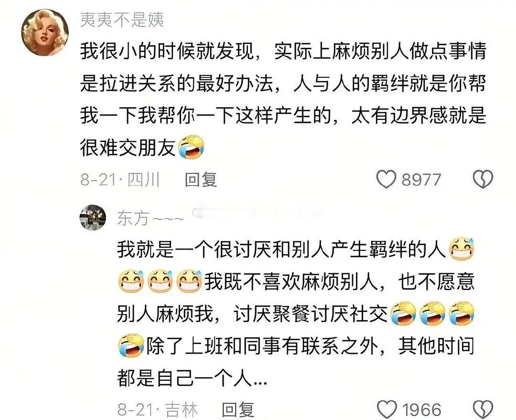Tap the 8977 like count

pyautogui.click(x=421, y=180)
